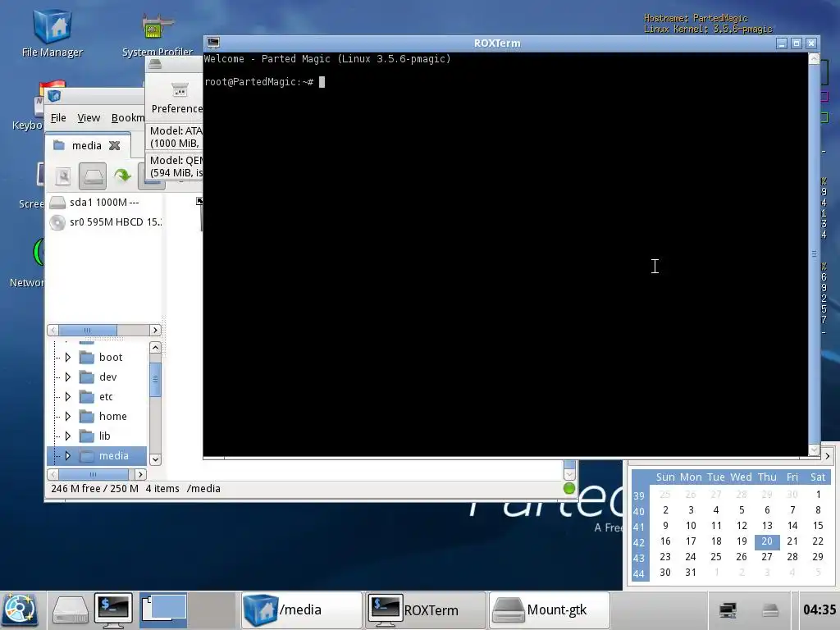
Task: Select date 26 in the calendar
Action: [x=742, y=557]
